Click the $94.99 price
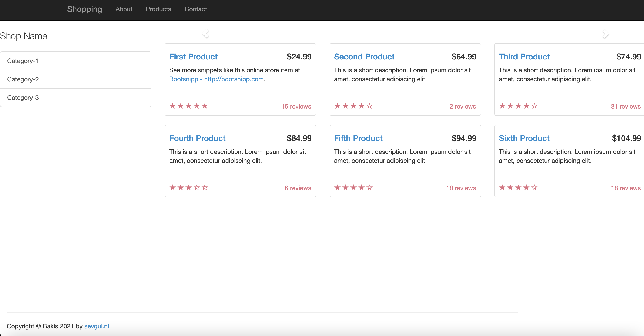 (x=464, y=138)
